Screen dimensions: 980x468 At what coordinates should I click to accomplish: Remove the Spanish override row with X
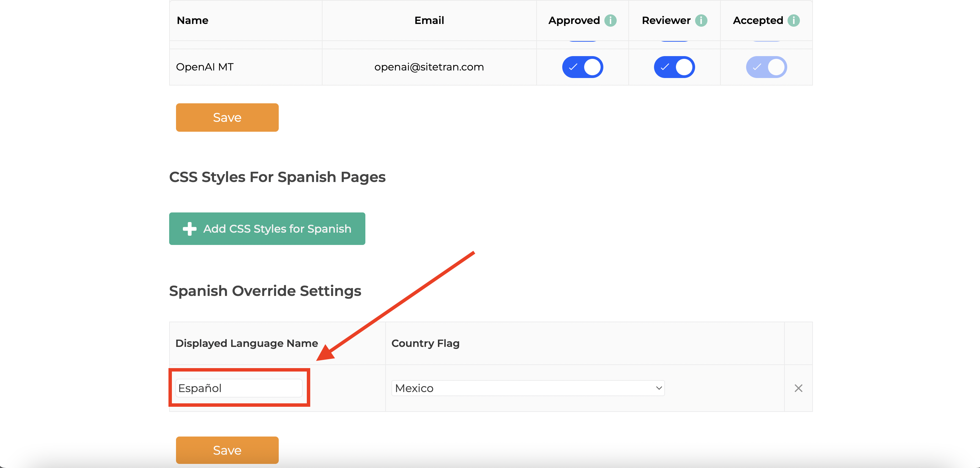(x=798, y=388)
